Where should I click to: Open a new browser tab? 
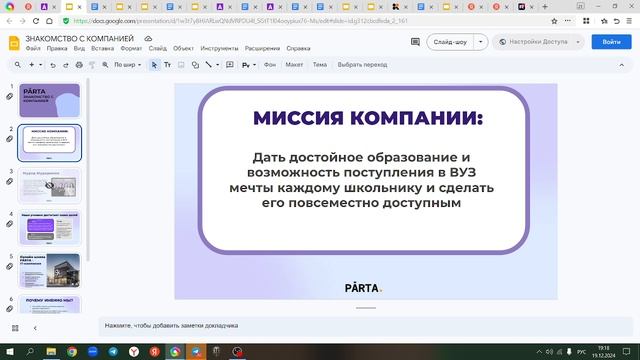point(544,7)
